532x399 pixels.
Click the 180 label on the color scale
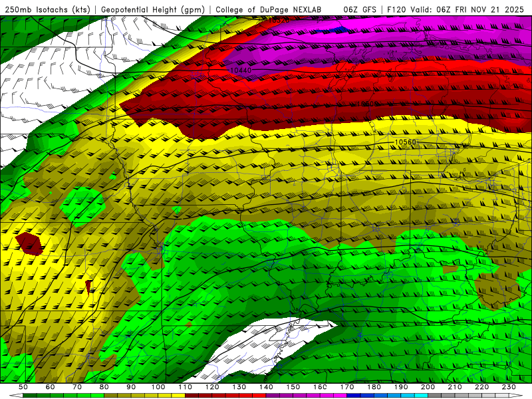(374, 387)
